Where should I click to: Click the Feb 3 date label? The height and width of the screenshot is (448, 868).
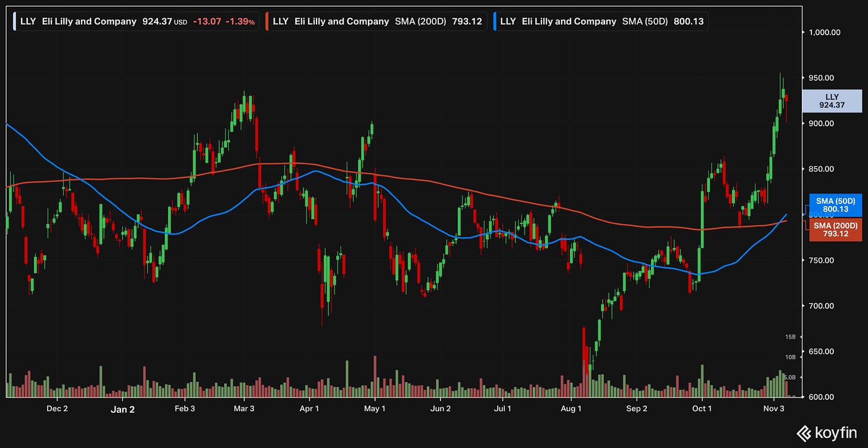click(x=185, y=409)
